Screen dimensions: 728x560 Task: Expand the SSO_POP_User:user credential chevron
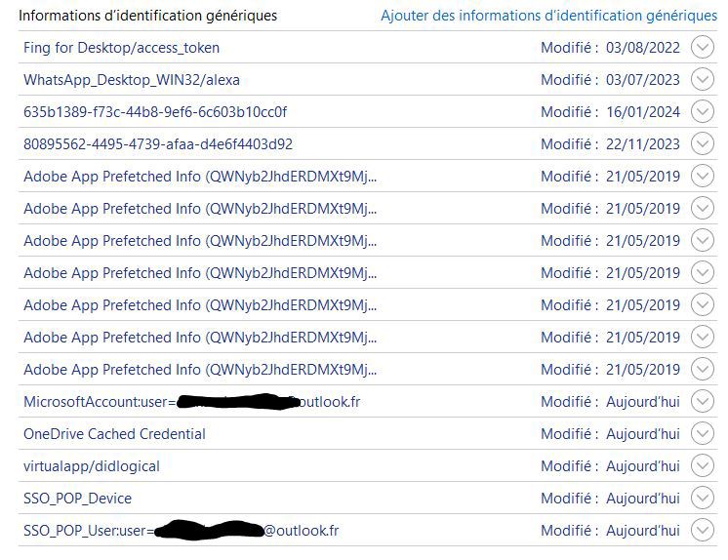tap(702, 531)
